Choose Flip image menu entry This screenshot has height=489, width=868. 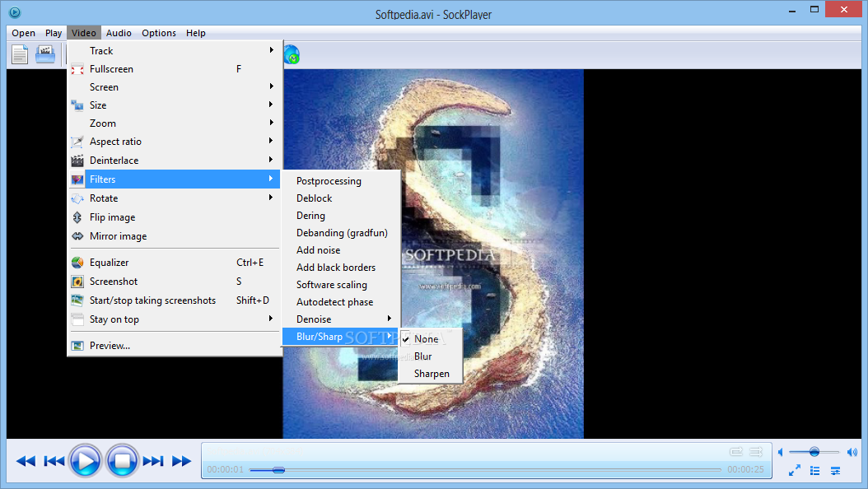coord(175,217)
